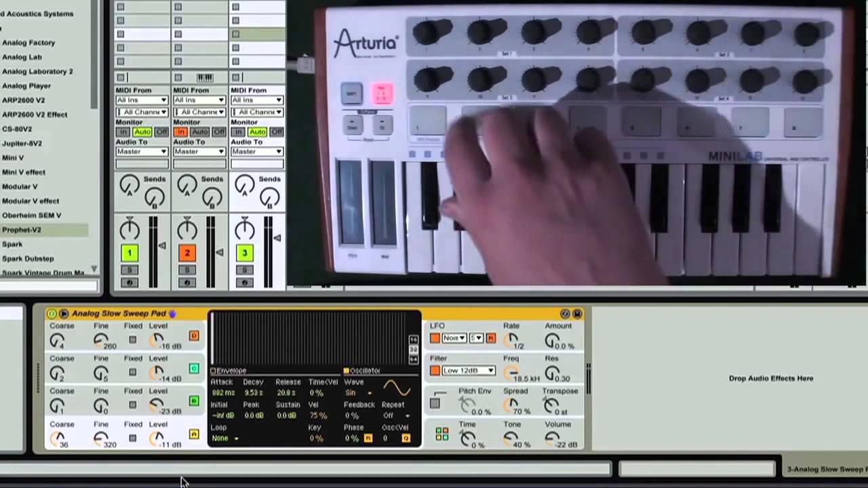Select oscillator B button
The image size is (868, 488).
pyautogui.click(x=194, y=401)
